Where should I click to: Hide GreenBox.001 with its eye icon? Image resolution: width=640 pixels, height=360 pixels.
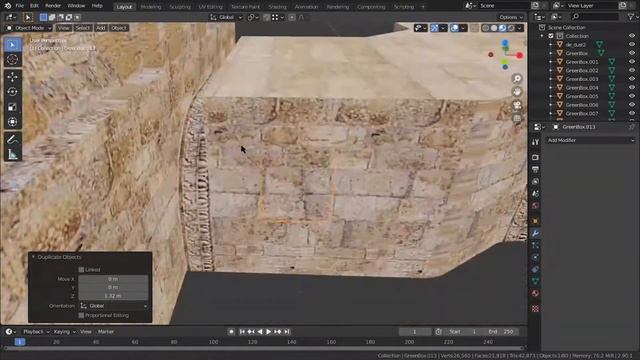pyautogui.click(x=632, y=62)
